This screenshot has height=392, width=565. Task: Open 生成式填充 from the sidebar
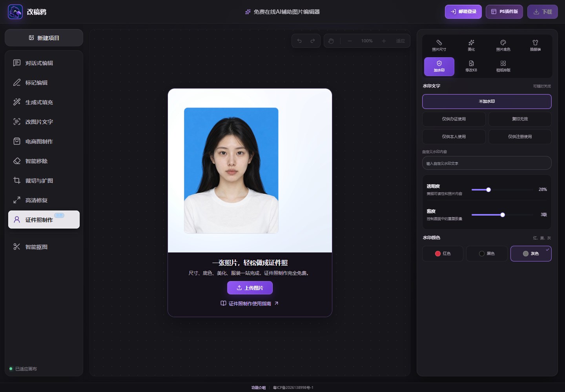(x=44, y=102)
